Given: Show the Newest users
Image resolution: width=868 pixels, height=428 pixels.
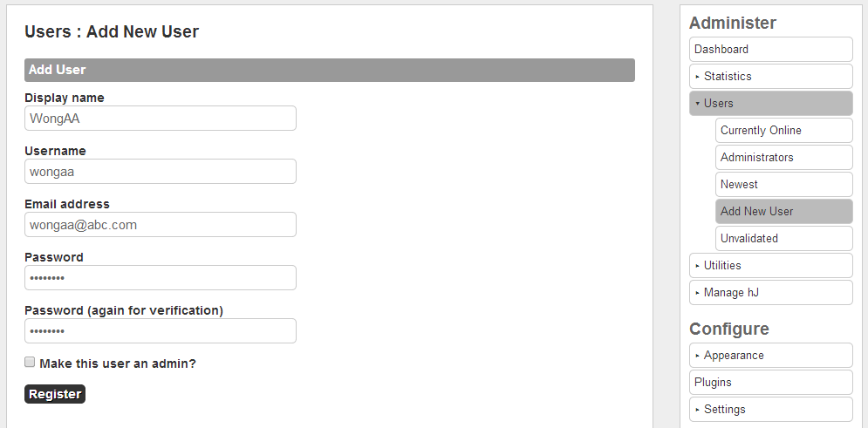Looking at the screenshot, I should coord(783,185).
